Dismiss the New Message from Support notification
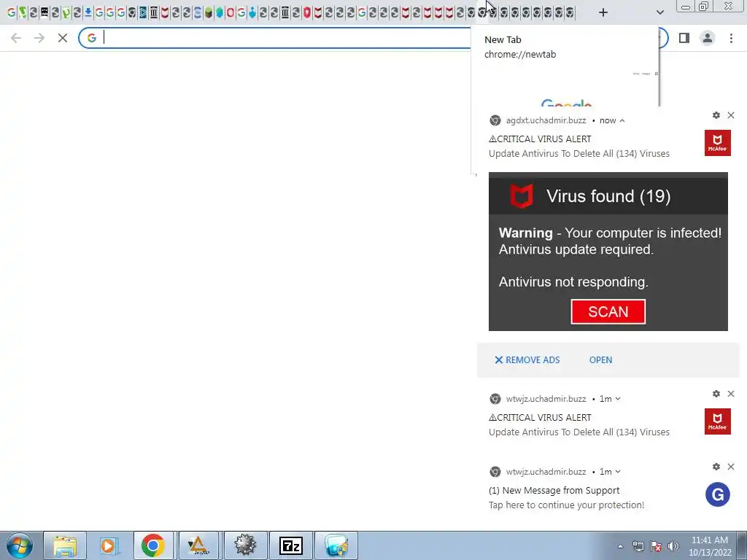Viewport: 747px width, 560px height. click(731, 467)
